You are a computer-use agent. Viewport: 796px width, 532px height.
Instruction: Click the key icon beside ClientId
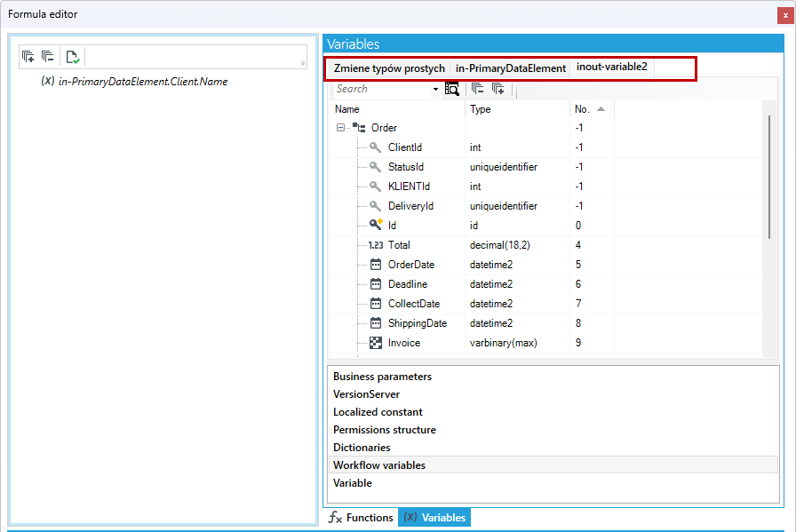click(x=375, y=147)
